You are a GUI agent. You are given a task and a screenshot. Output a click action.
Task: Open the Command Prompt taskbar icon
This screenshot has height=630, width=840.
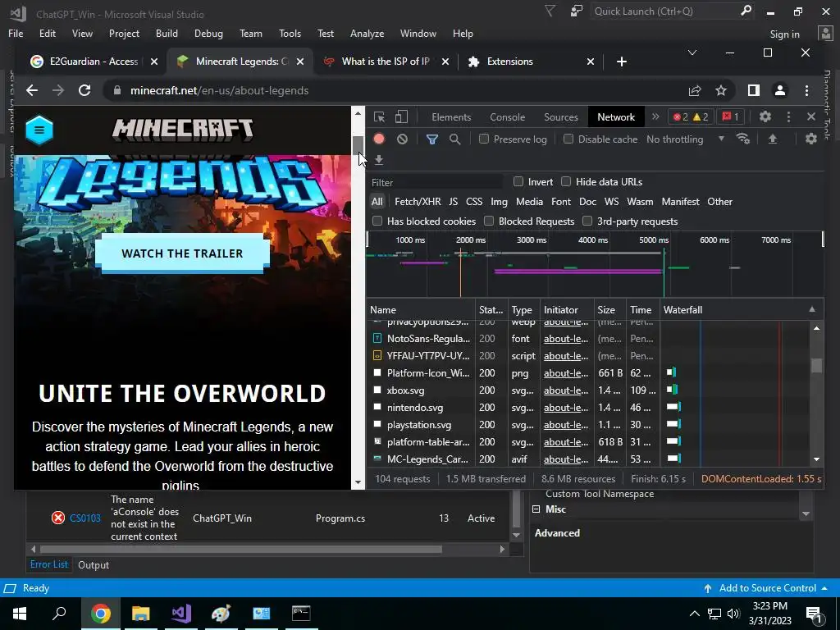(x=301, y=613)
